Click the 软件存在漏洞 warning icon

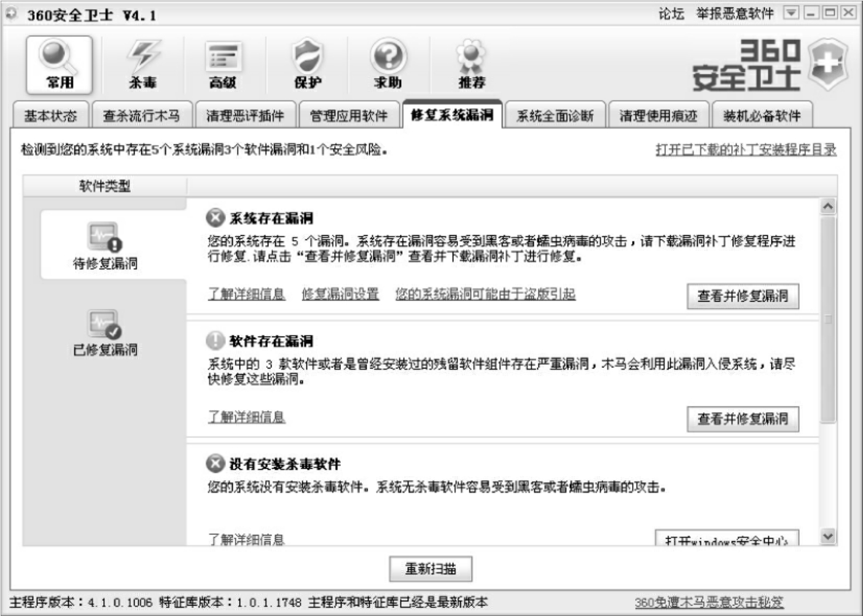tap(215, 341)
